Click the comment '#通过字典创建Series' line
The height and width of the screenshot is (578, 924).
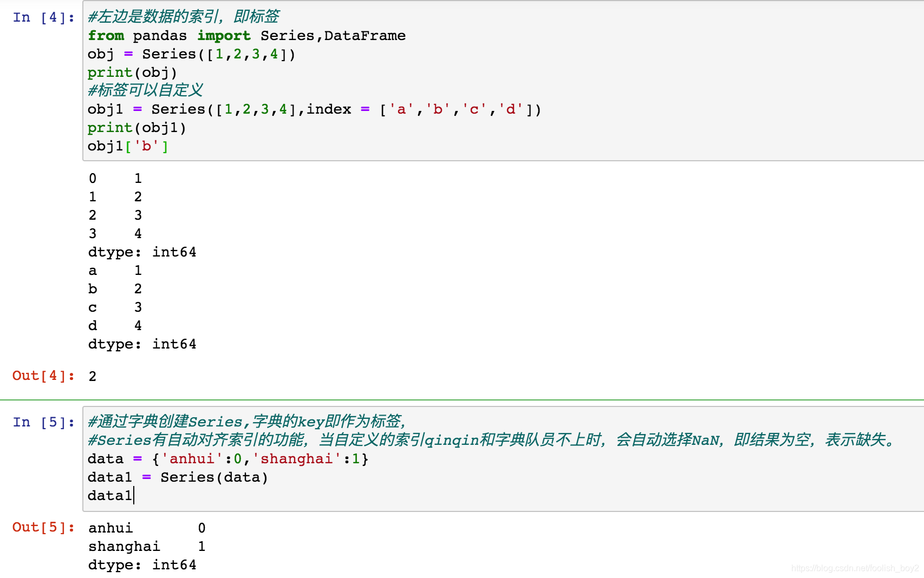(248, 422)
